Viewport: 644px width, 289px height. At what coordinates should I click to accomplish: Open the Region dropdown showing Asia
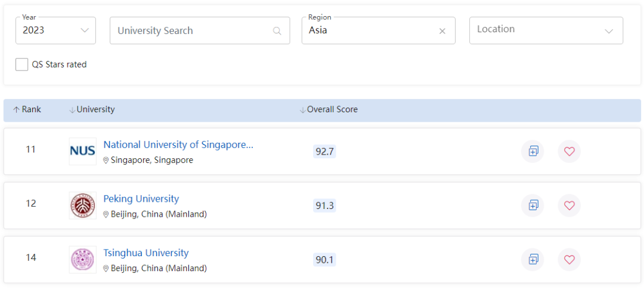pos(378,30)
